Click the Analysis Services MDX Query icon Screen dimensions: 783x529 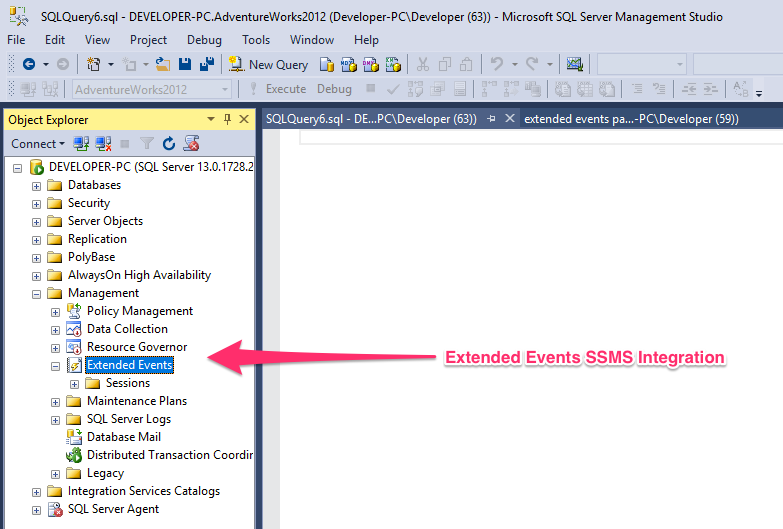click(349, 64)
